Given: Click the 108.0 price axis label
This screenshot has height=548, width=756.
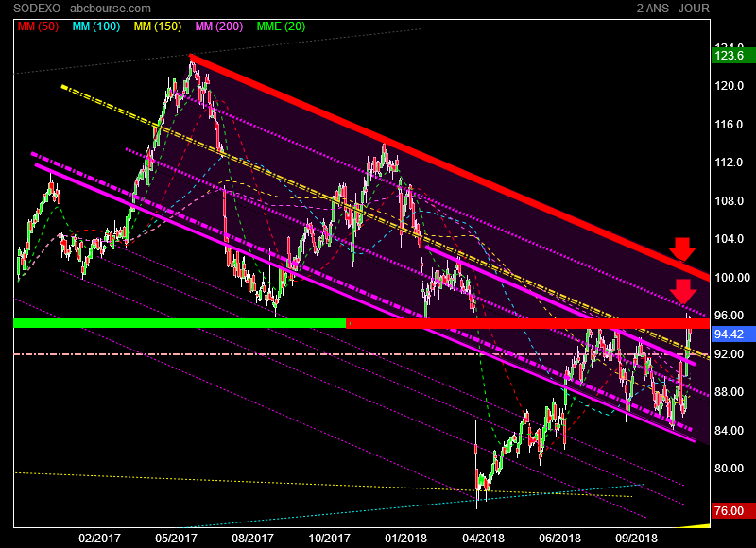Looking at the screenshot, I should coord(729,201).
